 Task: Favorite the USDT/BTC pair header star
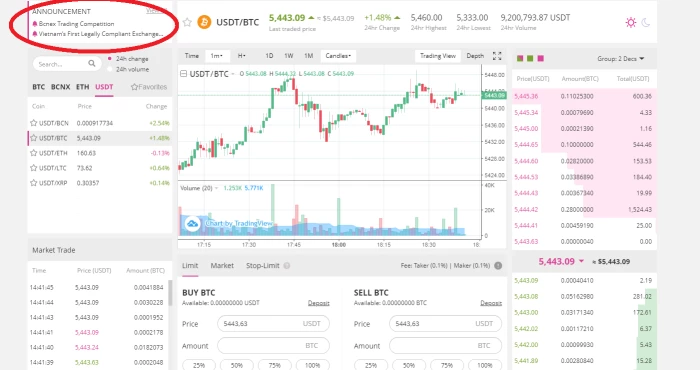click(187, 22)
